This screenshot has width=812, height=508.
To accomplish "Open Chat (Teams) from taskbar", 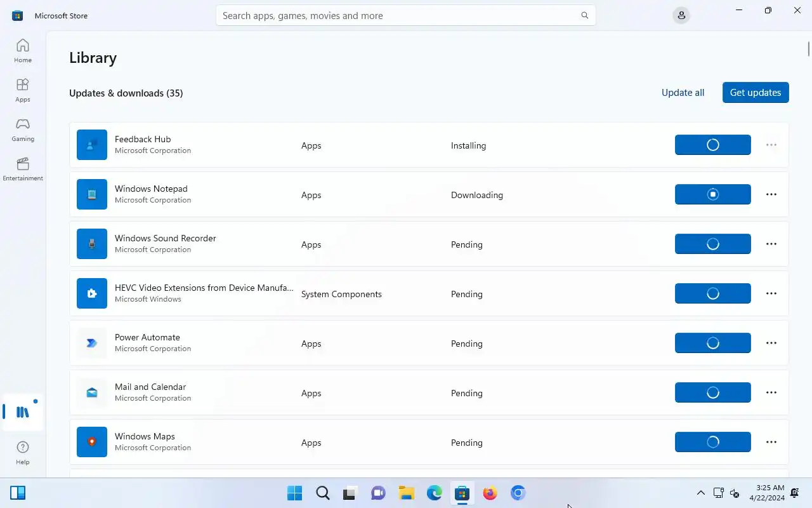I will click(x=378, y=493).
